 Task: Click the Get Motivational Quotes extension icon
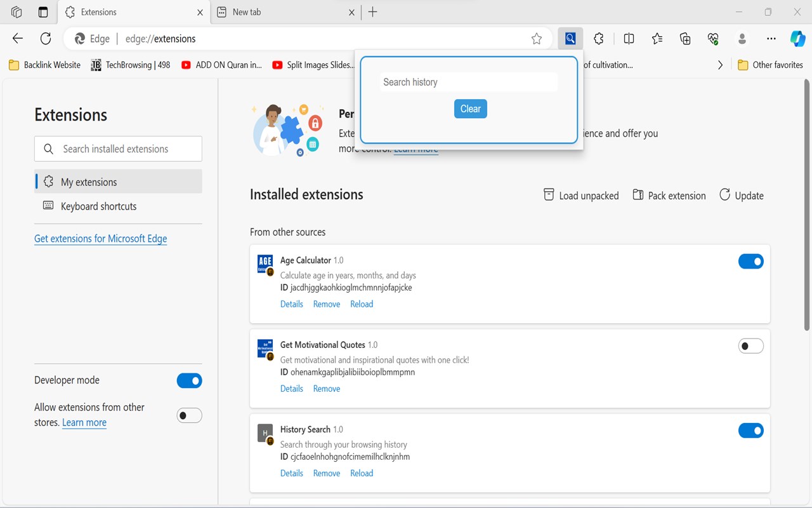pyautogui.click(x=265, y=349)
